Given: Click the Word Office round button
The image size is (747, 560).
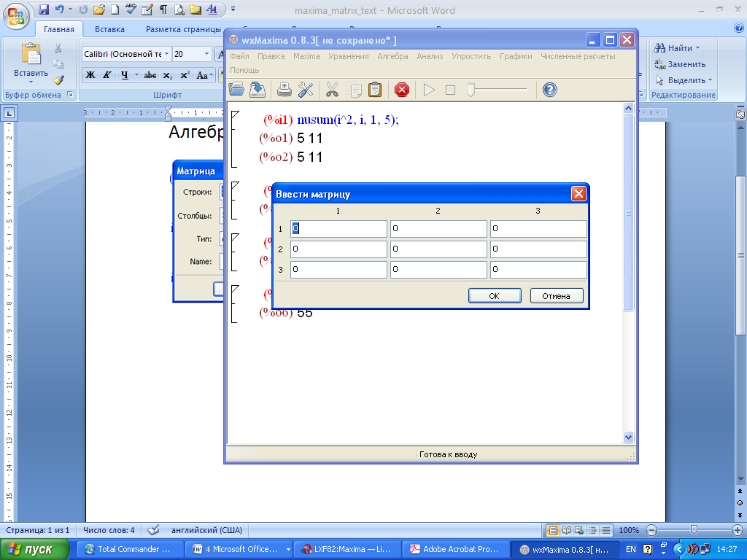Looking at the screenshot, I should click(16, 16).
